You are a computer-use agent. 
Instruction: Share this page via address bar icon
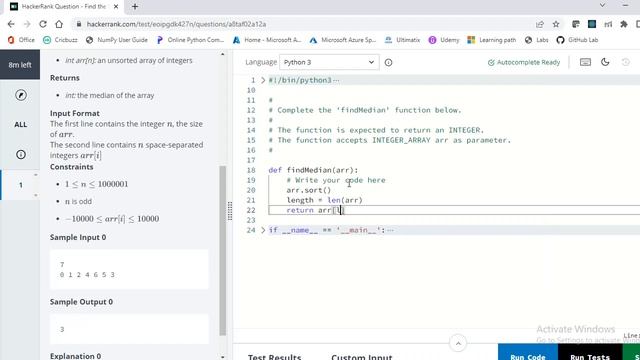[x=540, y=24]
